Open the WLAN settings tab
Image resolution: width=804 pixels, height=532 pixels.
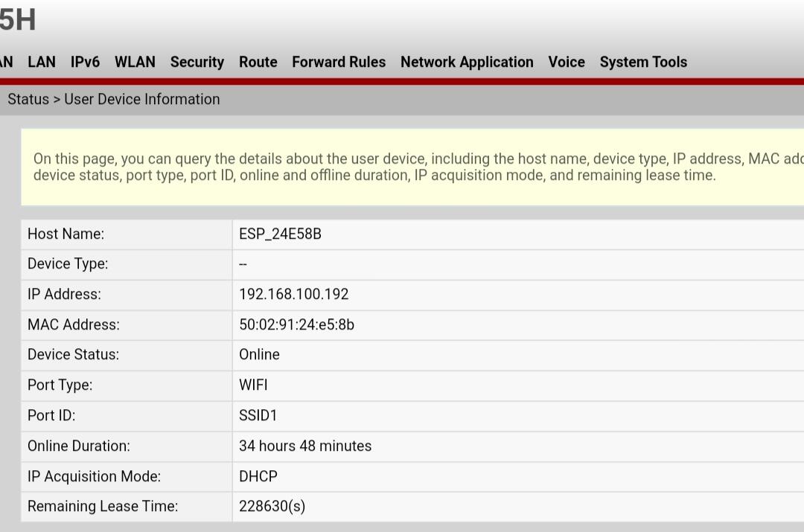(135, 63)
